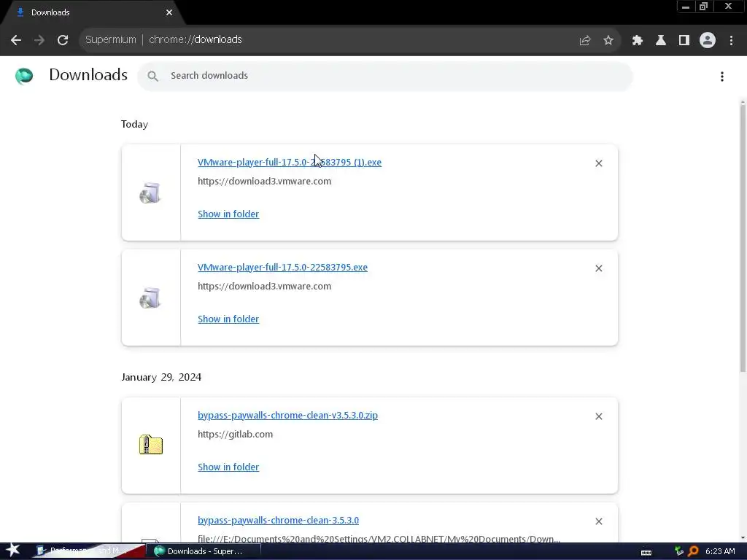This screenshot has height=560, width=747.
Task: Click the Supermium logo beside Downloads
Action: [x=24, y=76]
